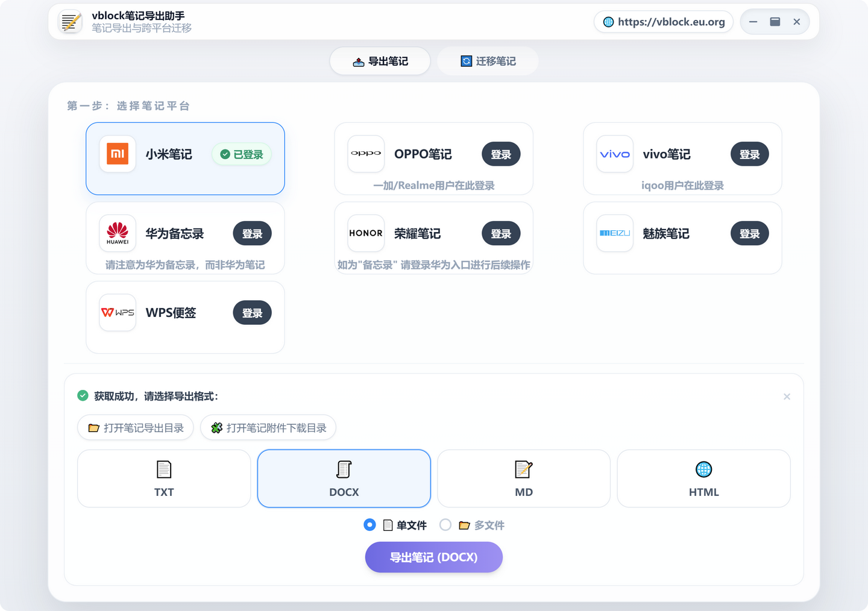Dismiss the export format panel
Image resolution: width=868 pixels, height=611 pixels.
[787, 396]
